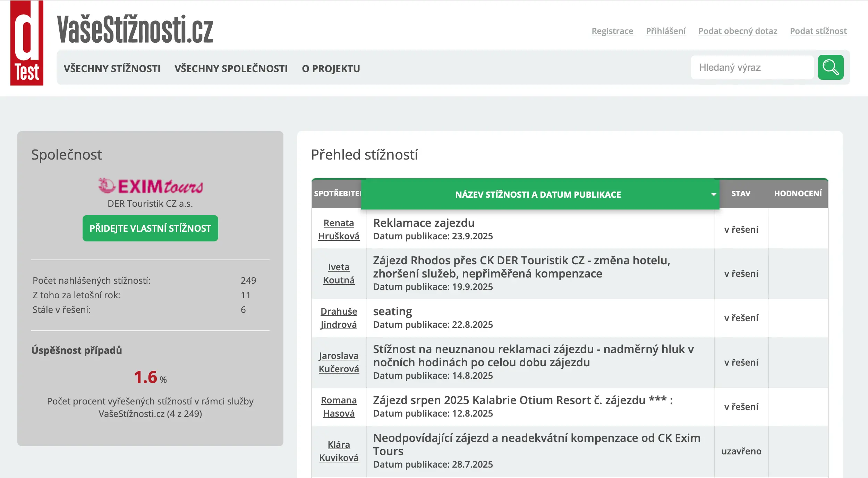Click the VašeStížnosti.cz site title logo
The width and height of the screenshot is (868, 478).
pyautogui.click(x=135, y=30)
